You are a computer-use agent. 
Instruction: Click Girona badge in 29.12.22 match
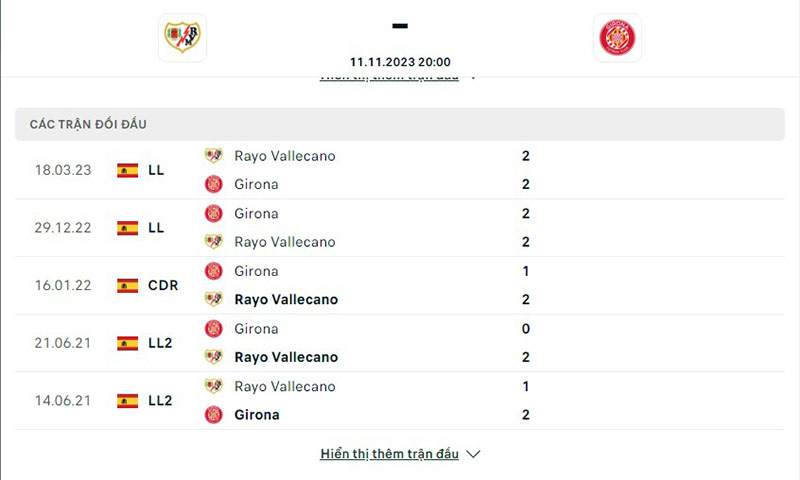pyautogui.click(x=213, y=213)
